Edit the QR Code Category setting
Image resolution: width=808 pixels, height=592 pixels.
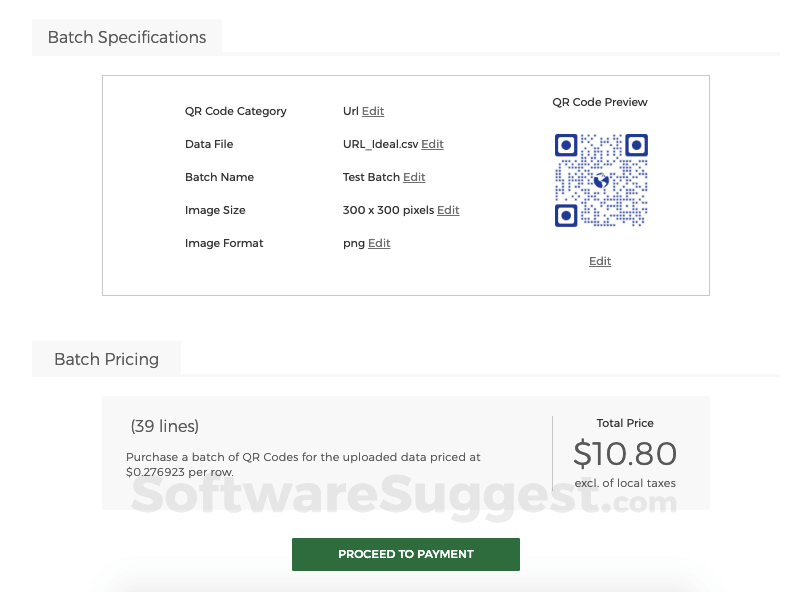371,111
